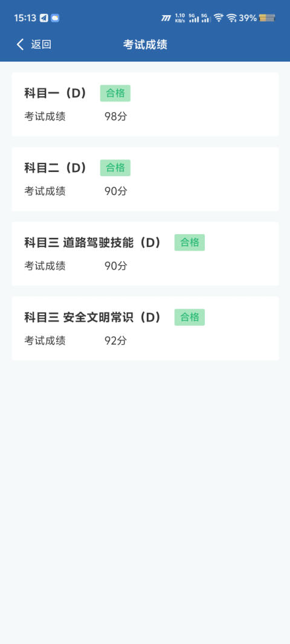Tap the network speed KB/s indicator
290x644 pixels.
[180, 18]
